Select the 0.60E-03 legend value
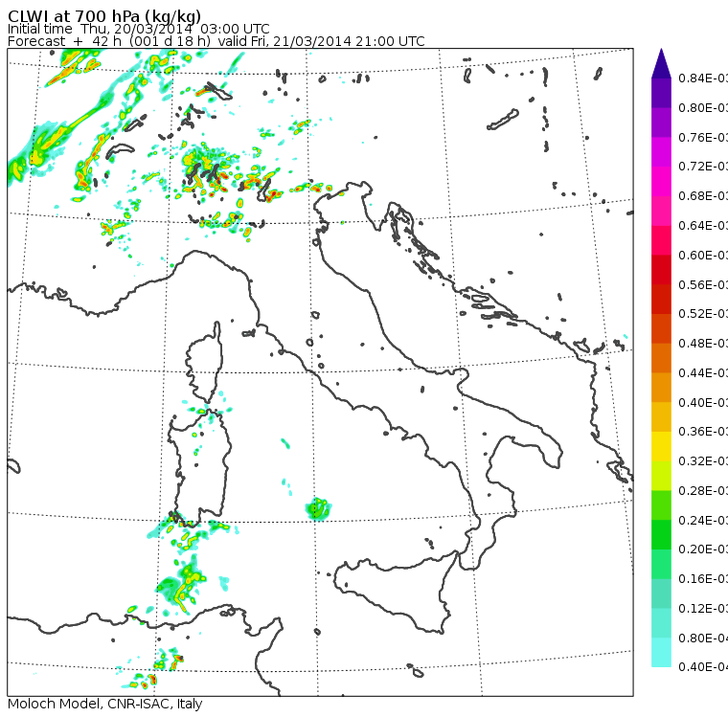 [703, 256]
